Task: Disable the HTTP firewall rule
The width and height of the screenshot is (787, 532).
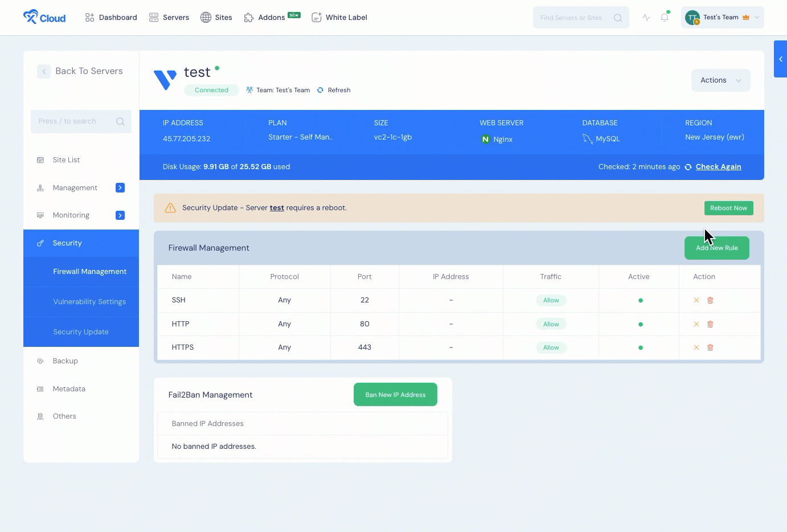Action: point(696,324)
